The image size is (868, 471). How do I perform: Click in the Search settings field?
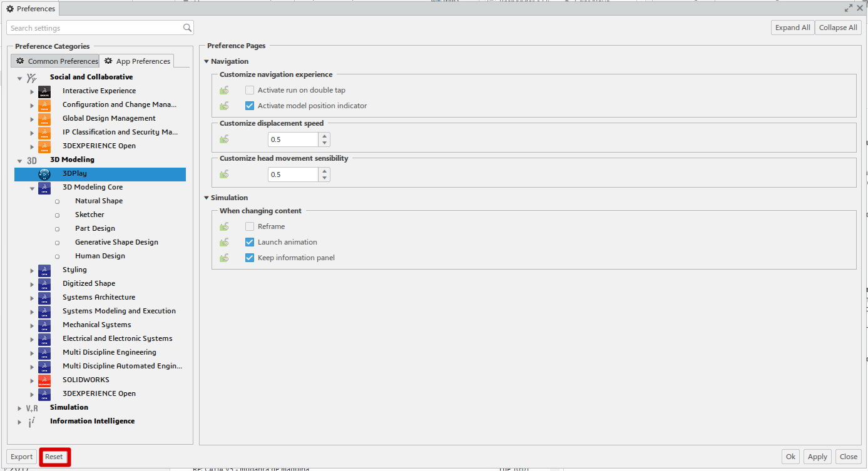[x=94, y=28]
